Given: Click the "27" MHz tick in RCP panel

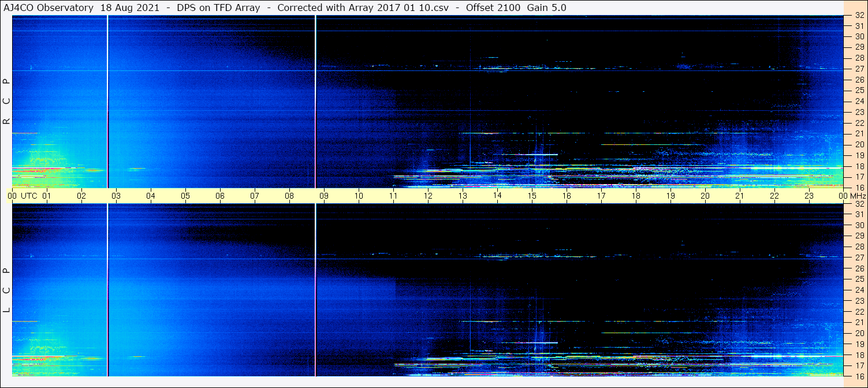Looking at the screenshot, I should pos(859,69).
